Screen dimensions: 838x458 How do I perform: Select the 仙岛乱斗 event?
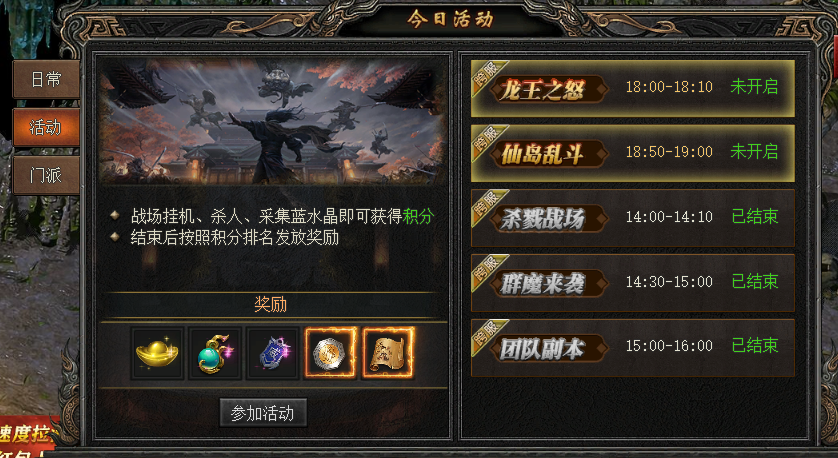[633, 153]
